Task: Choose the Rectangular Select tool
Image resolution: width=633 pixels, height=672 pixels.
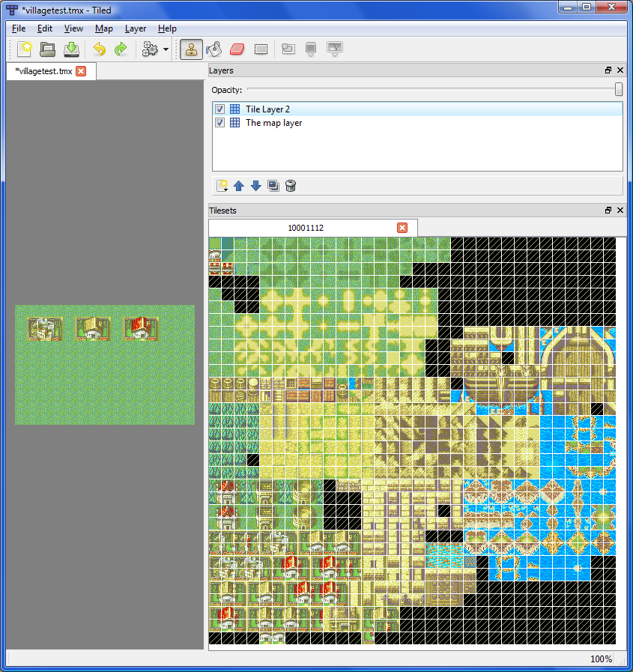Action: pyautogui.click(x=259, y=49)
